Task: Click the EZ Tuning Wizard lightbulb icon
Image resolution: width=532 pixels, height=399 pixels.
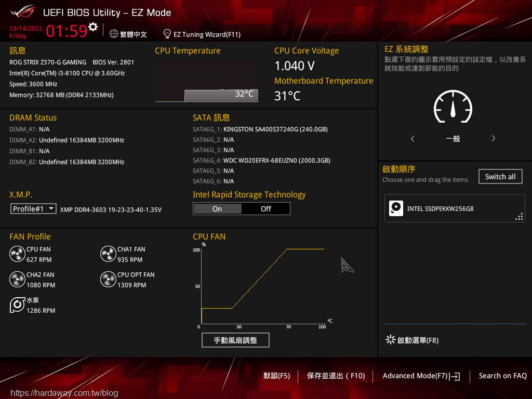Action: tap(167, 34)
